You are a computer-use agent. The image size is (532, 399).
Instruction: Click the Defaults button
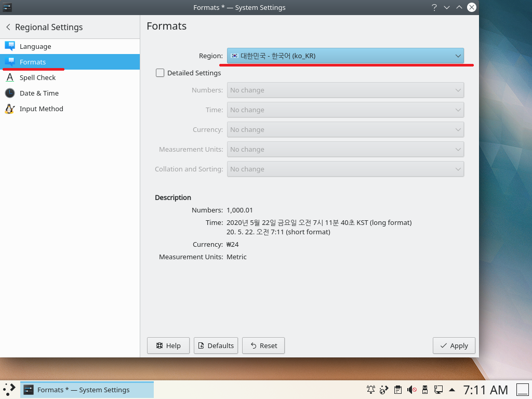click(216, 345)
